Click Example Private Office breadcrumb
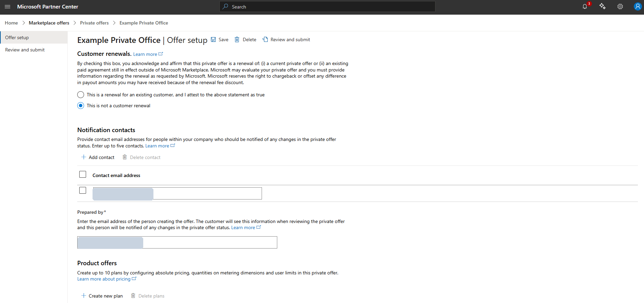This screenshot has width=644, height=303. [144, 23]
